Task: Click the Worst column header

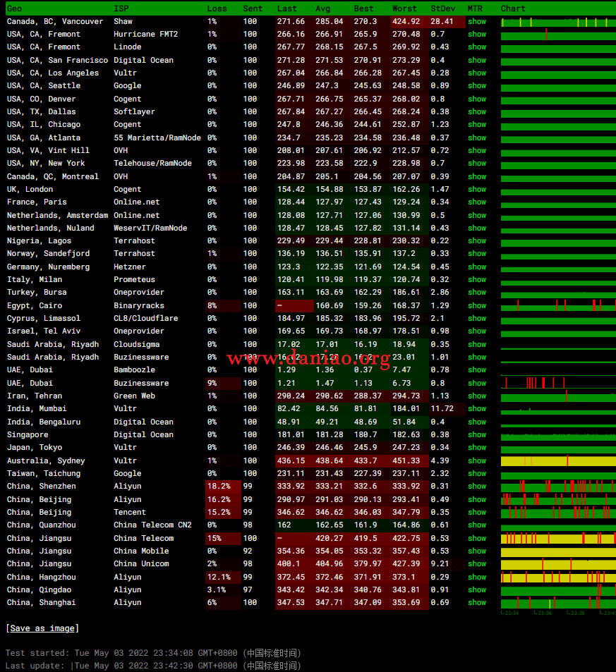Action: (404, 8)
